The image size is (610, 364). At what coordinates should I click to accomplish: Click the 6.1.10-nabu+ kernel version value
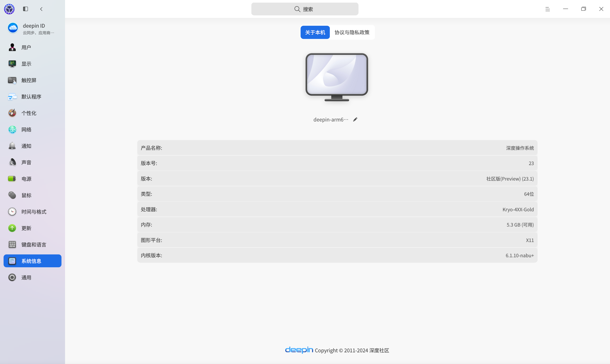click(x=519, y=256)
